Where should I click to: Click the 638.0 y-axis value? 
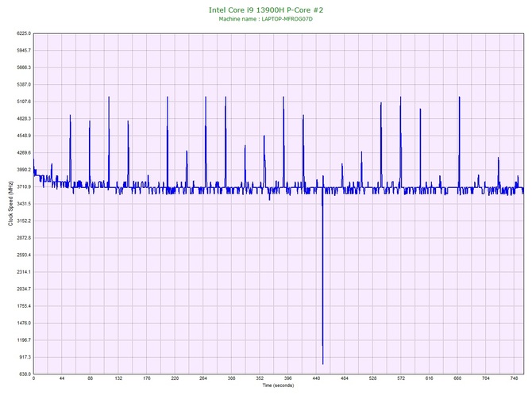(x=25, y=374)
